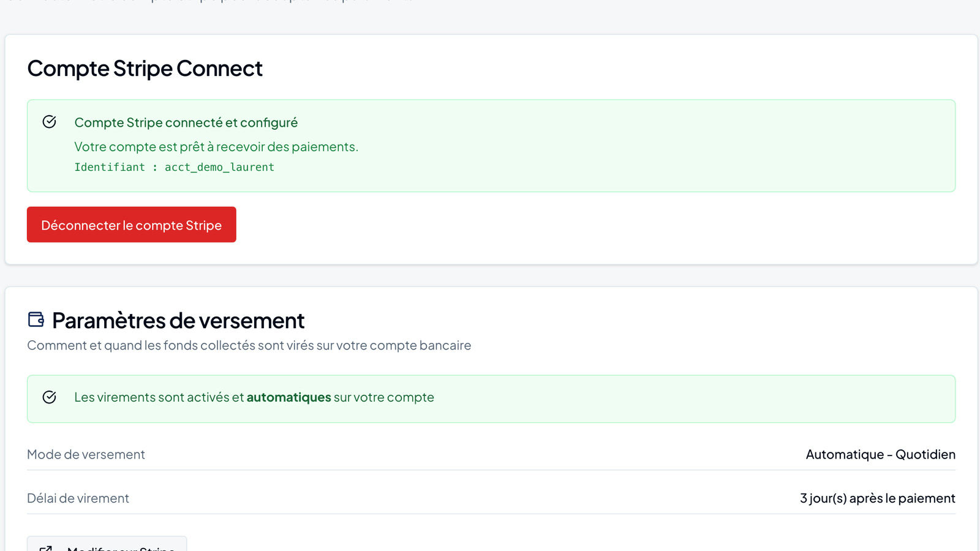Select the value Automatique - Quotidien

880,454
